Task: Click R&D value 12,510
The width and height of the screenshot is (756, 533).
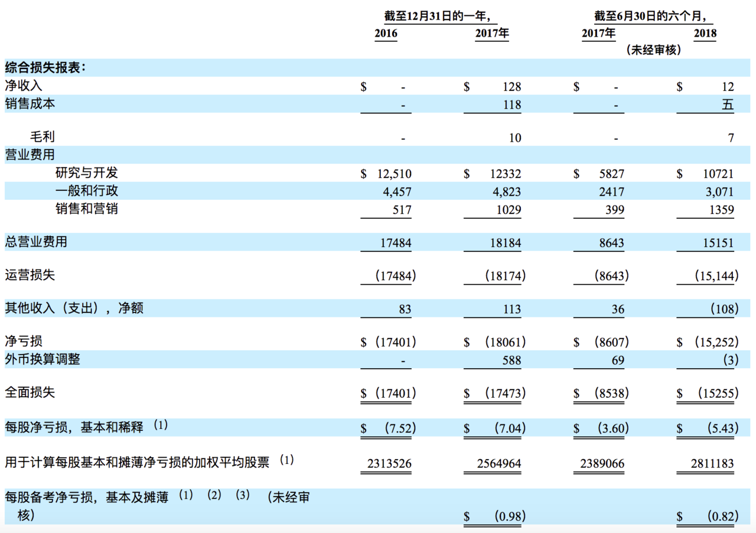Action: pyautogui.click(x=394, y=174)
